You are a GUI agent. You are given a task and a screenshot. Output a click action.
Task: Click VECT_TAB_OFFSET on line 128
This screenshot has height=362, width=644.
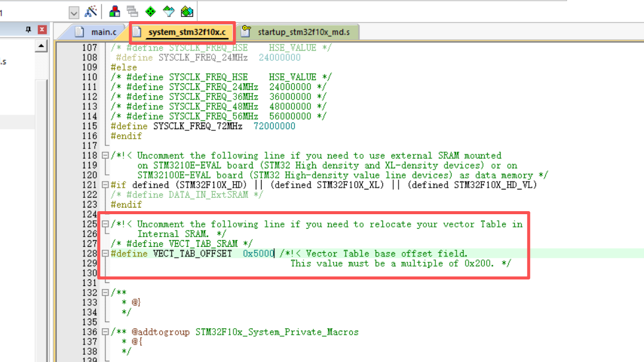(x=192, y=253)
